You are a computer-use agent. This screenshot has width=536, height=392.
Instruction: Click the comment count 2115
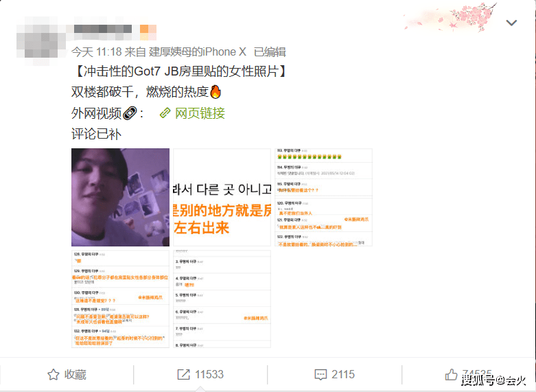pos(343,375)
